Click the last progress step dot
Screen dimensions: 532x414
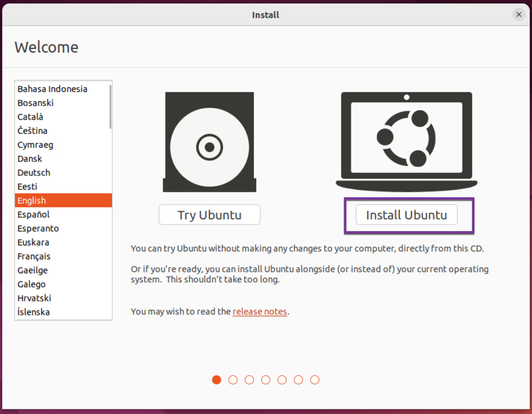[315, 380]
